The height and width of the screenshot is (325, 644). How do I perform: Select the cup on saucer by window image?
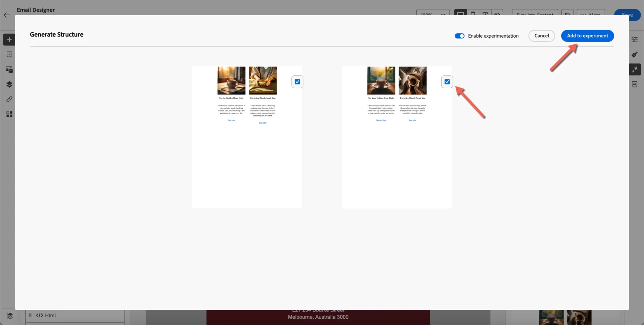[381, 81]
